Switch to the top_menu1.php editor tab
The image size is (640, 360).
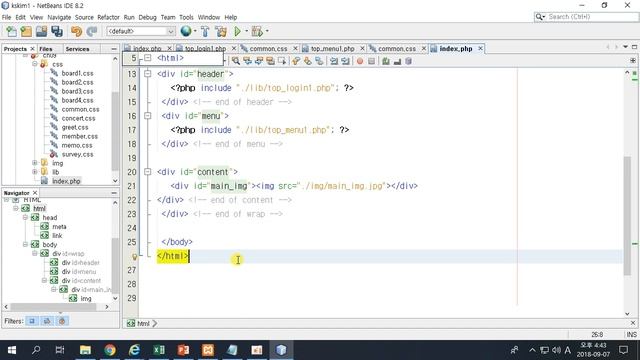(x=332, y=49)
